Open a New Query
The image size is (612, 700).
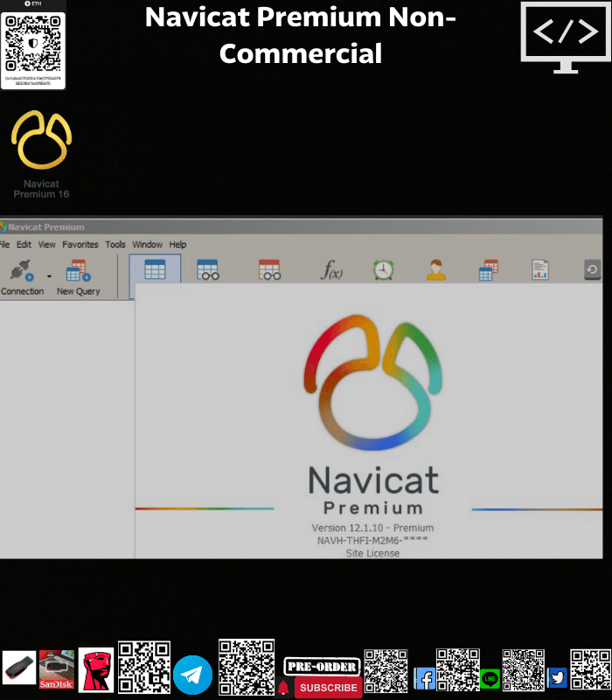[x=78, y=277]
